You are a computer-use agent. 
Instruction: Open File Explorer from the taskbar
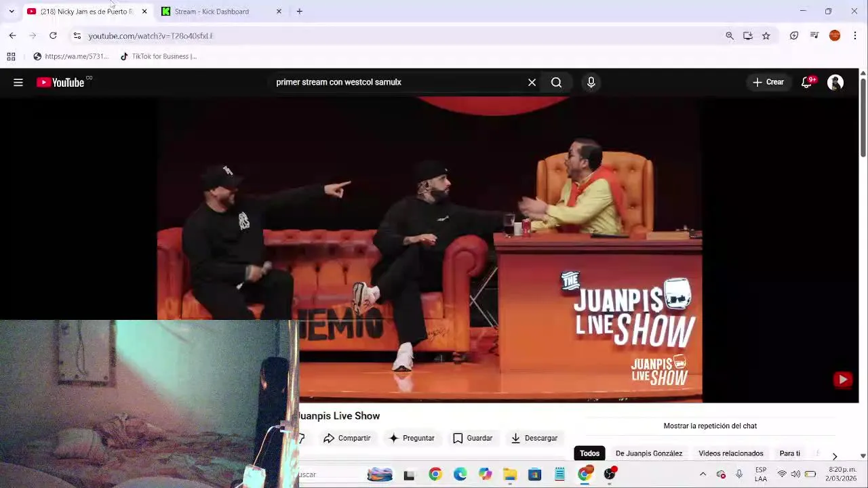[x=510, y=474]
